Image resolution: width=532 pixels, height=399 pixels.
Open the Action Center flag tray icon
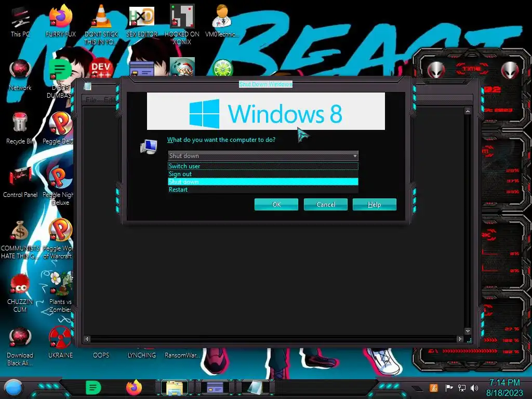[x=449, y=388]
